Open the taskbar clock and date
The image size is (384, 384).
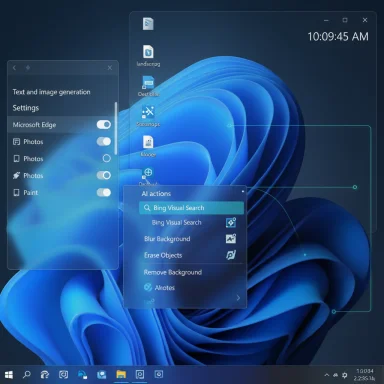coord(364,375)
